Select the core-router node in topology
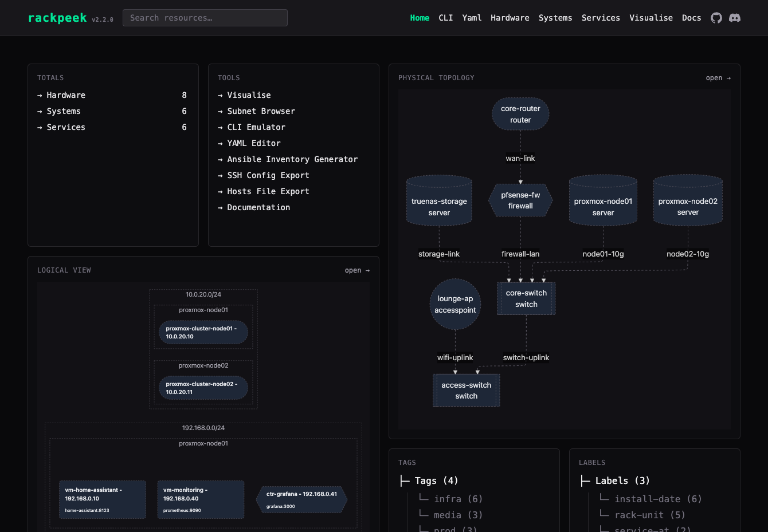Screen dimensions: 768x532 click(520, 114)
